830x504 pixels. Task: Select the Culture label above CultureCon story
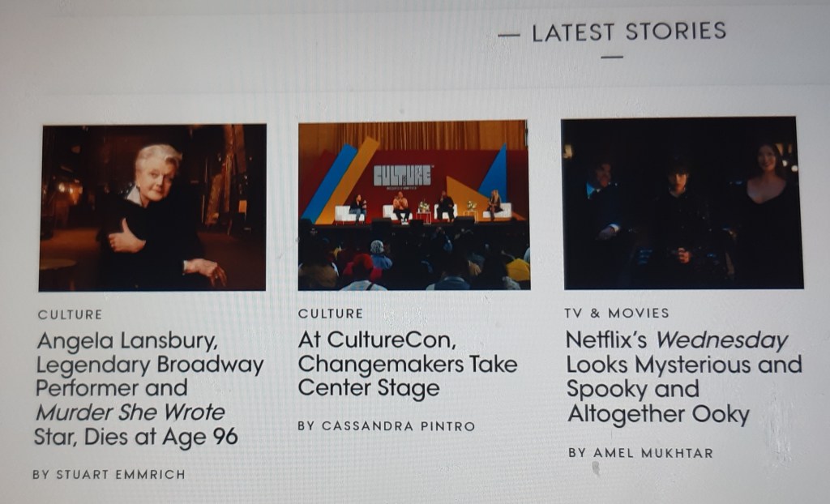click(331, 314)
